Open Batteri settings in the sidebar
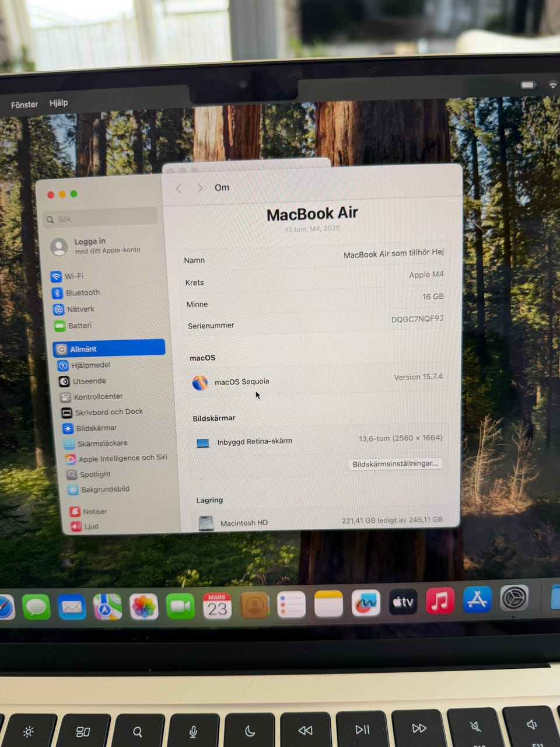Image resolution: width=560 pixels, height=747 pixels. 79,326
